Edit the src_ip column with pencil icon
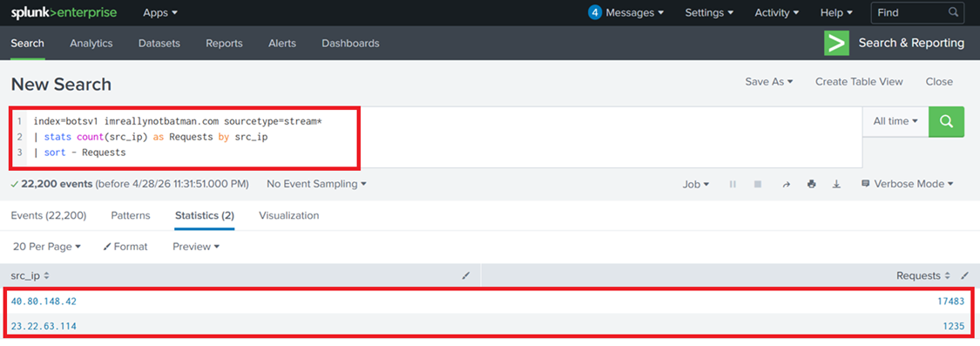This screenshot has height=346, width=980. coord(466,275)
